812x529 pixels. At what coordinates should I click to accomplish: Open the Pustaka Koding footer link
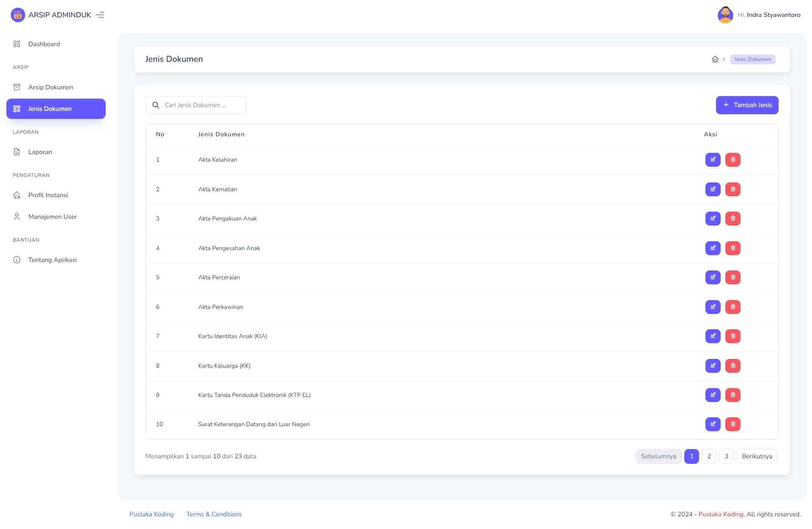151,514
